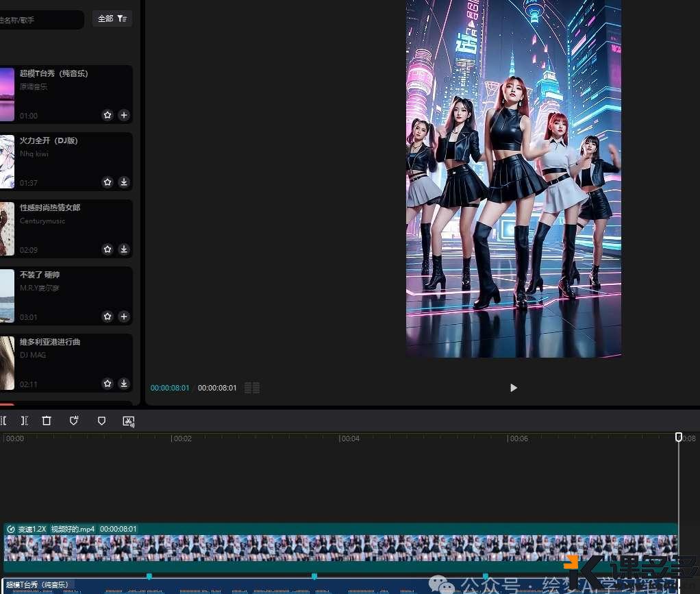Click the 00:04 mark on the timeline ruler
Image resolution: width=700 pixels, height=594 pixels.
[x=350, y=438]
